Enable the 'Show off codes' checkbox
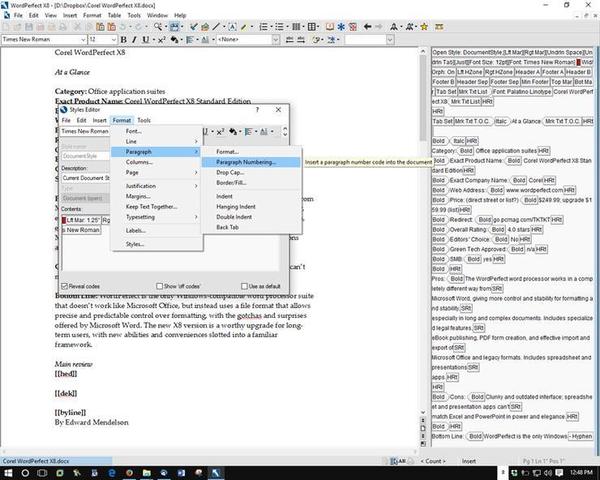 click(159, 286)
